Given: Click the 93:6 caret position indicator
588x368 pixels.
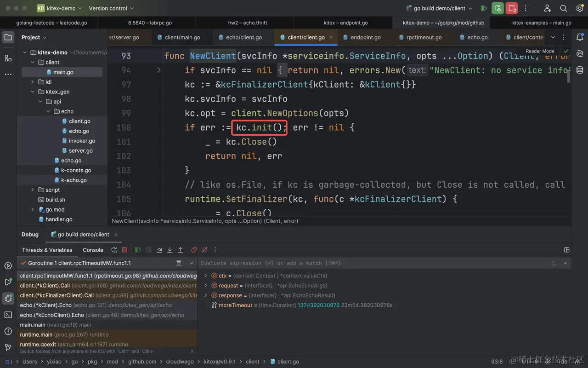Looking at the screenshot, I should coord(497,362).
